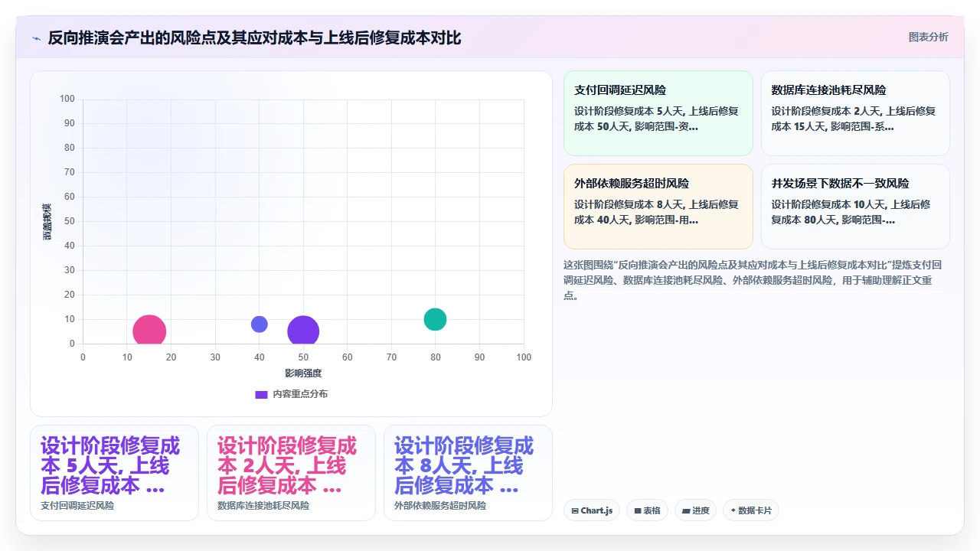
Task: Open the 外部依赖服务超时风险 orange card
Action: click(x=658, y=207)
